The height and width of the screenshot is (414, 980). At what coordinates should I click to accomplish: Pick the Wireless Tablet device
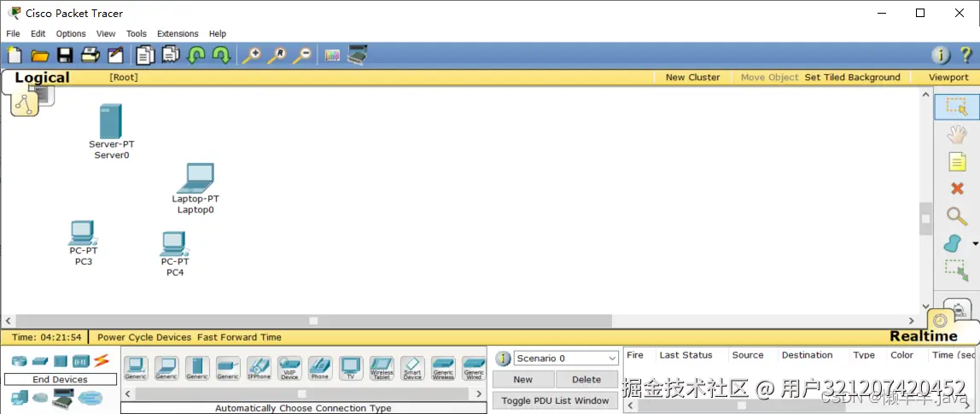coord(382,368)
